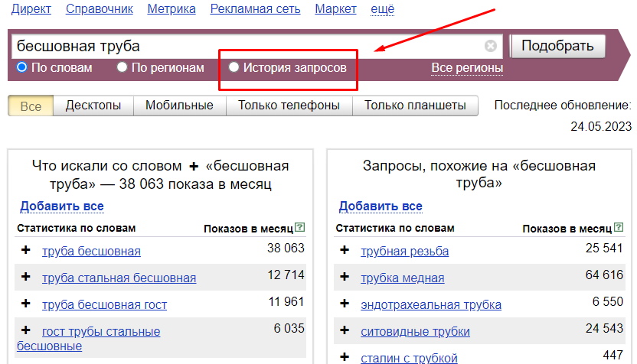Add 'трубка медная' with its plus icon
Screen dimensions: 637x364
pos(345,277)
